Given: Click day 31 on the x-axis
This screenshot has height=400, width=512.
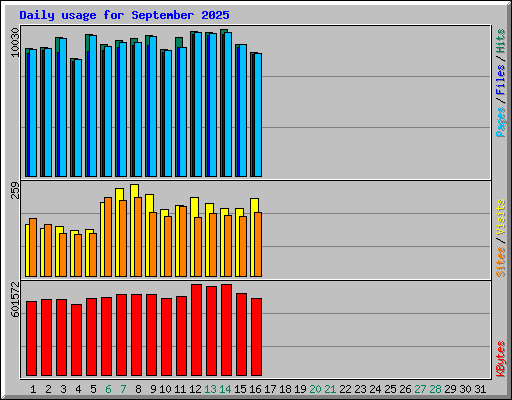Looking at the screenshot, I should pyautogui.click(x=480, y=389).
